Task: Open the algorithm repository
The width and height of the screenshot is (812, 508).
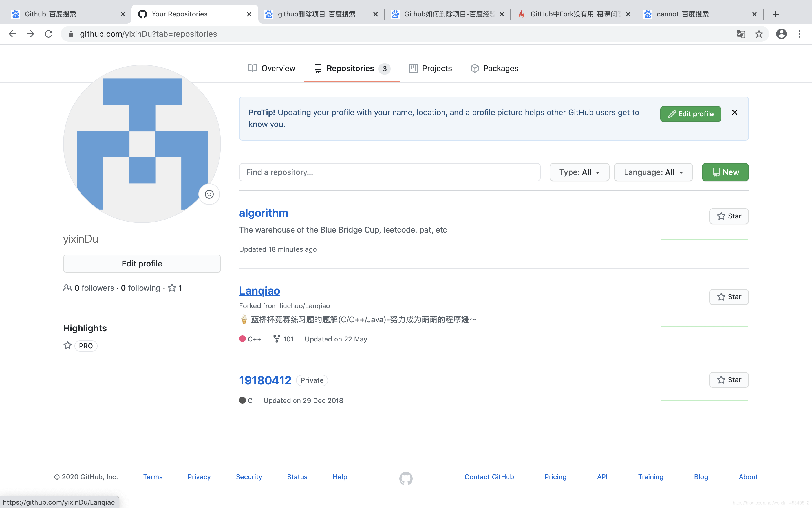Action: pyautogui.click(x=263, y=213)
